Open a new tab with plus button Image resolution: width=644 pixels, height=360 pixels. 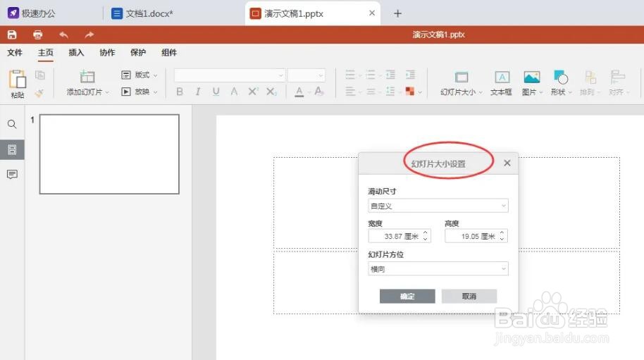(397, 13)
